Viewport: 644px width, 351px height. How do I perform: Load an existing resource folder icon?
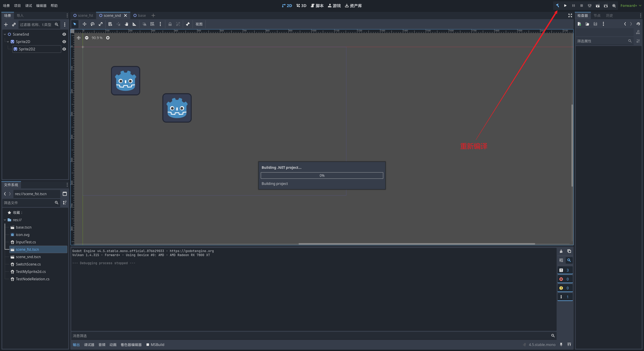tap(587, 24)
